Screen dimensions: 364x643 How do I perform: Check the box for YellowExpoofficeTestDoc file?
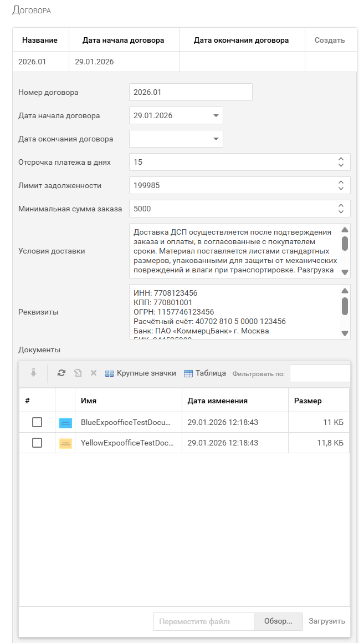37,443
